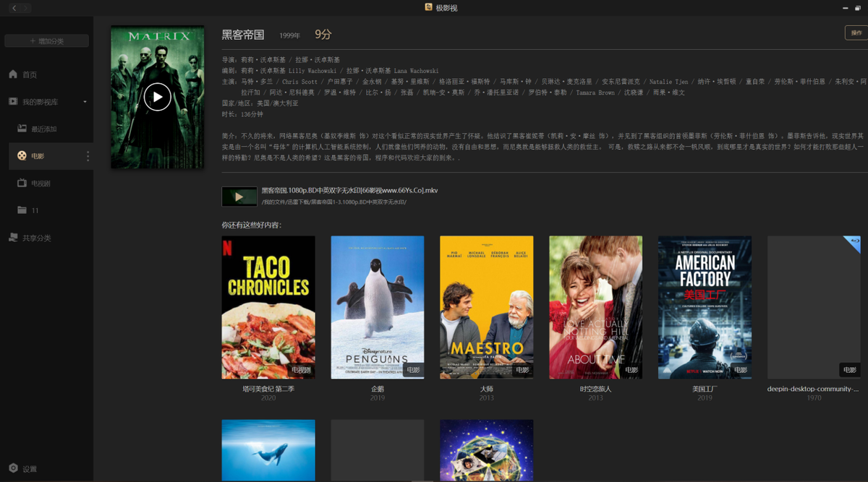
Task: Click the title 塔可美食纪 第二季
Action: pos(268,389)
